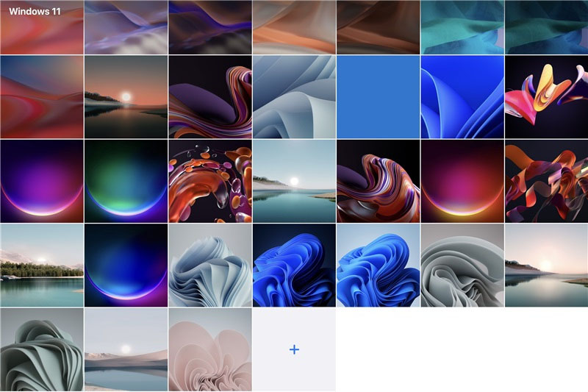
Task: Select dark wave wallpaper with blue-purple streak
Action: click(x=210, y=27)
